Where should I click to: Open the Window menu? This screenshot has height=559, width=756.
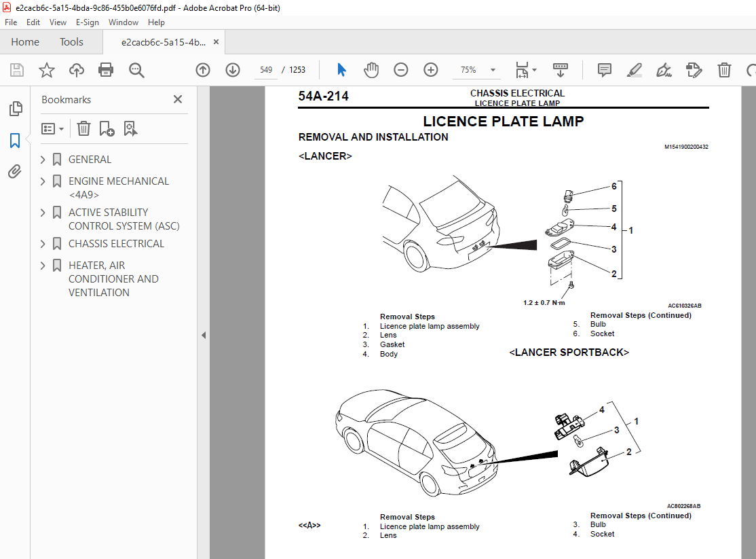coord(124,22)
